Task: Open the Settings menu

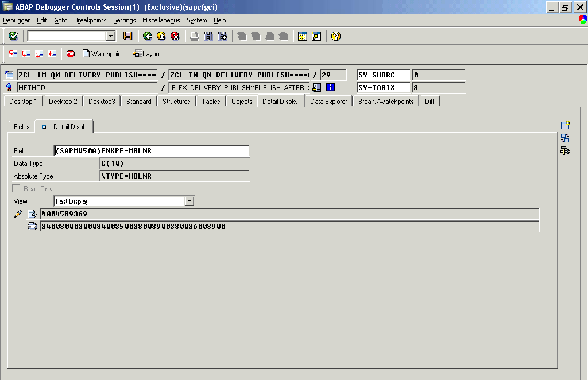Action: 125,20
